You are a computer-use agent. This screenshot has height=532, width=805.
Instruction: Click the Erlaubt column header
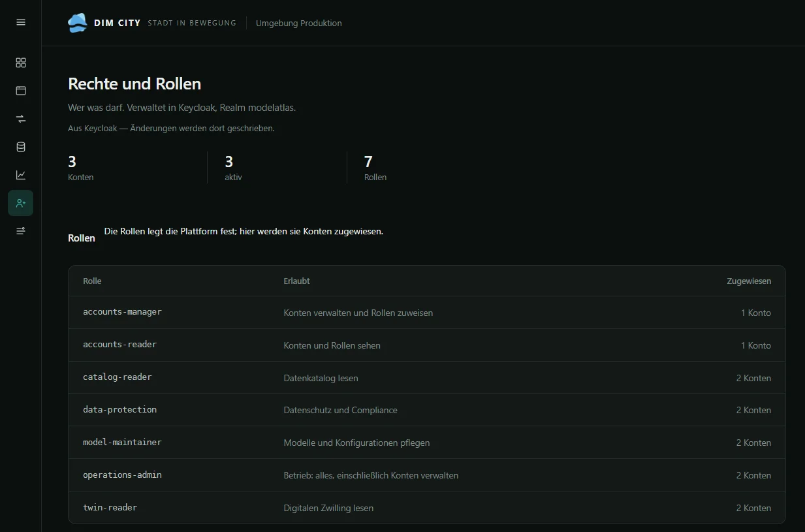297,281
